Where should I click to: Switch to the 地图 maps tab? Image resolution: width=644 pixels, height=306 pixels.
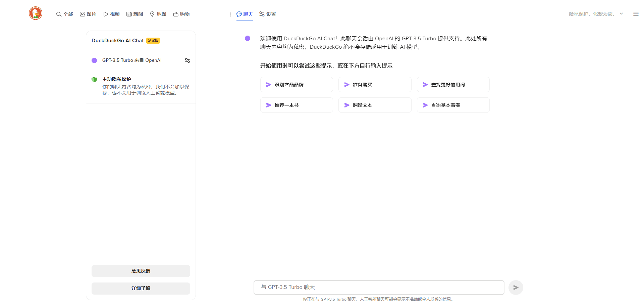tap(158, 14)
